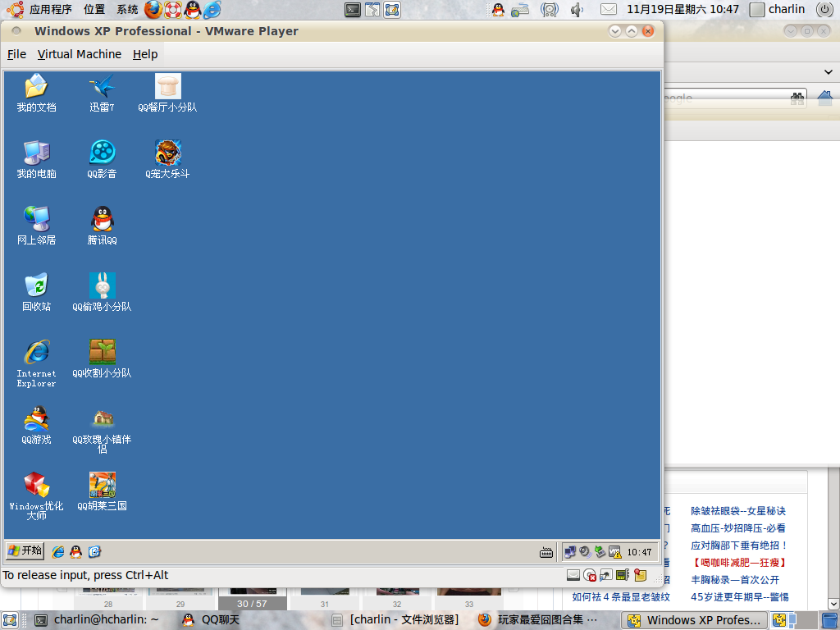The height and width of the screenshot is (630, 840).
Task: Open Ubuntu 位置 Places menu
Action: 94,9
